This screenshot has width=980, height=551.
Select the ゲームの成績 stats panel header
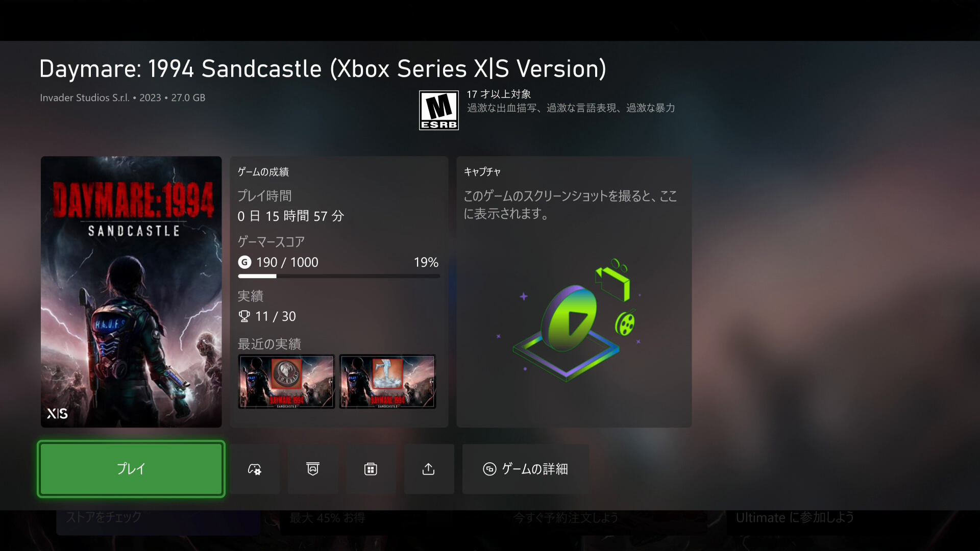coord(263,172)
